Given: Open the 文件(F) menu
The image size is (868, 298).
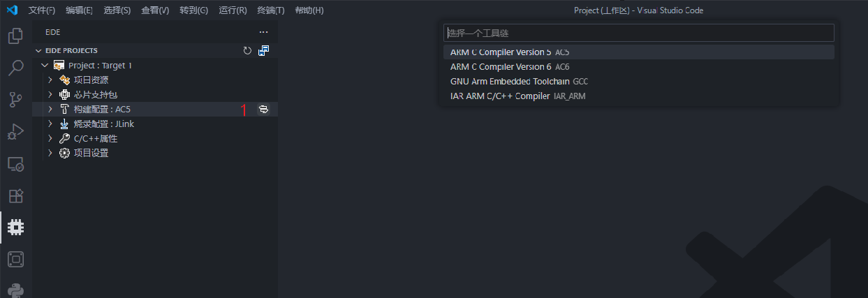Looking at the screenshot, I should pos(42,10).
